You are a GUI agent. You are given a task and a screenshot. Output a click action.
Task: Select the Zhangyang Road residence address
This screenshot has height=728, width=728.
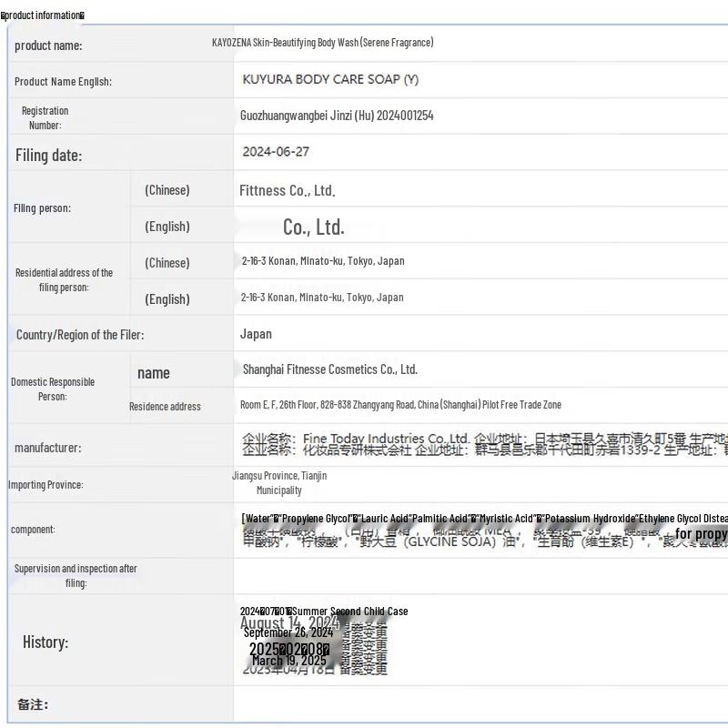pos(400,405)
